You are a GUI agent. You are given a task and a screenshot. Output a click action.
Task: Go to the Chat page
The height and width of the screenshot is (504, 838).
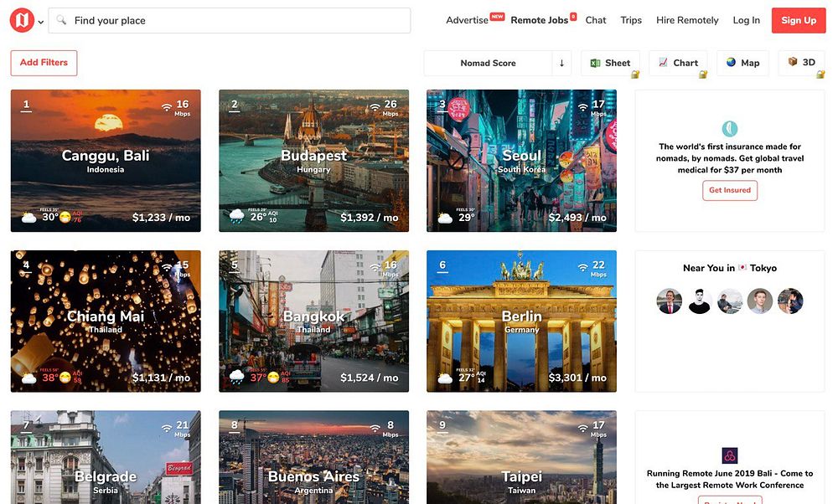click(x=595, y=20)
